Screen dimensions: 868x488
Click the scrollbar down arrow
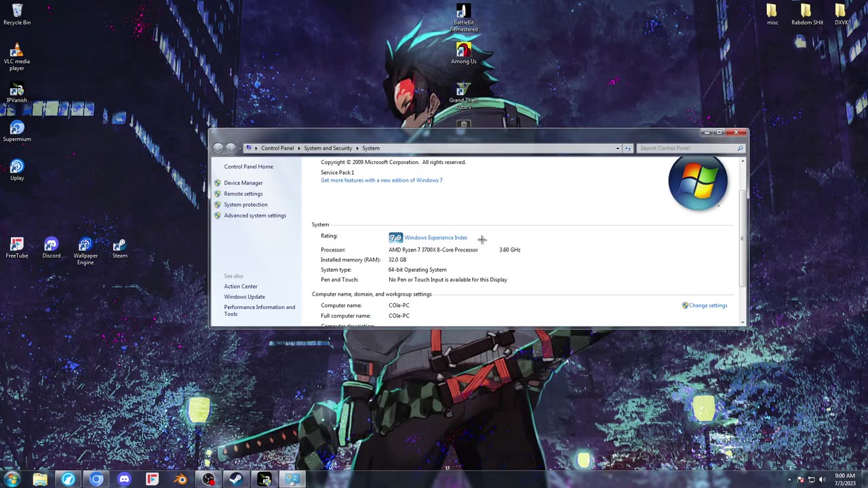click(743, 322)
